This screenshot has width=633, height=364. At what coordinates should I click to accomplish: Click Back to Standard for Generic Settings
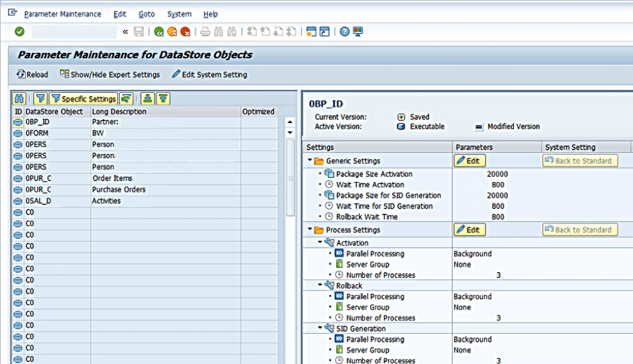tap(580, 161)
